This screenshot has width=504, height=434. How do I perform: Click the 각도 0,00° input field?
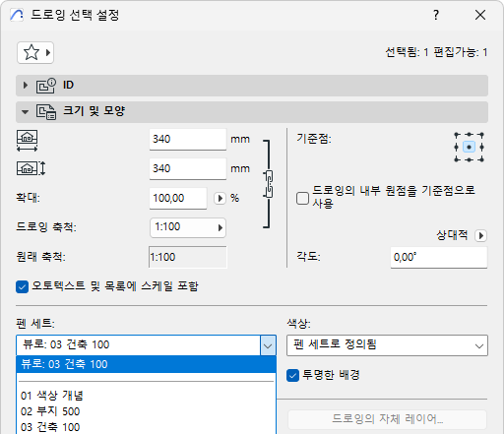coord(439,257)
